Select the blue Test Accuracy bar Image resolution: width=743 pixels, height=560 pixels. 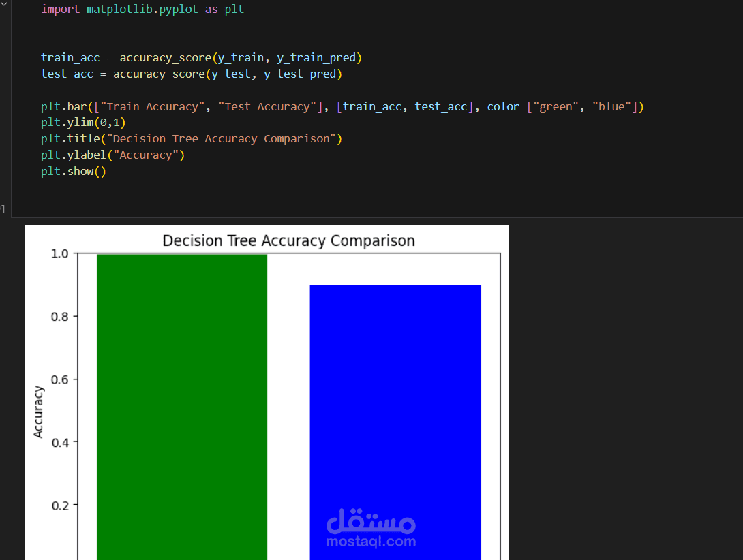coord(395,422)
